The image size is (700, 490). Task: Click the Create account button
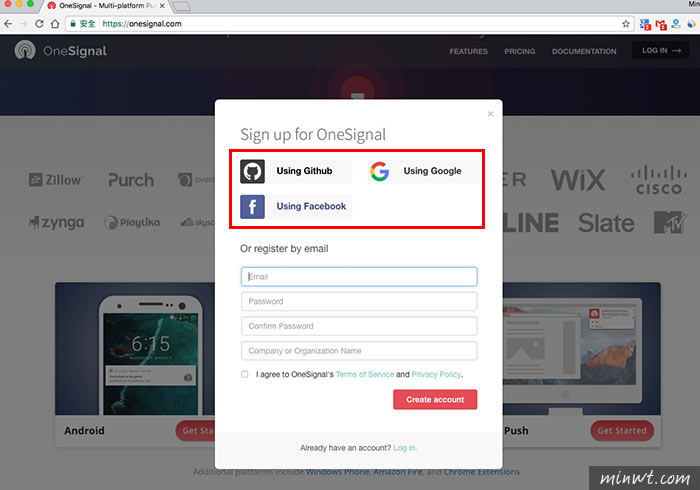coord(435,399)
